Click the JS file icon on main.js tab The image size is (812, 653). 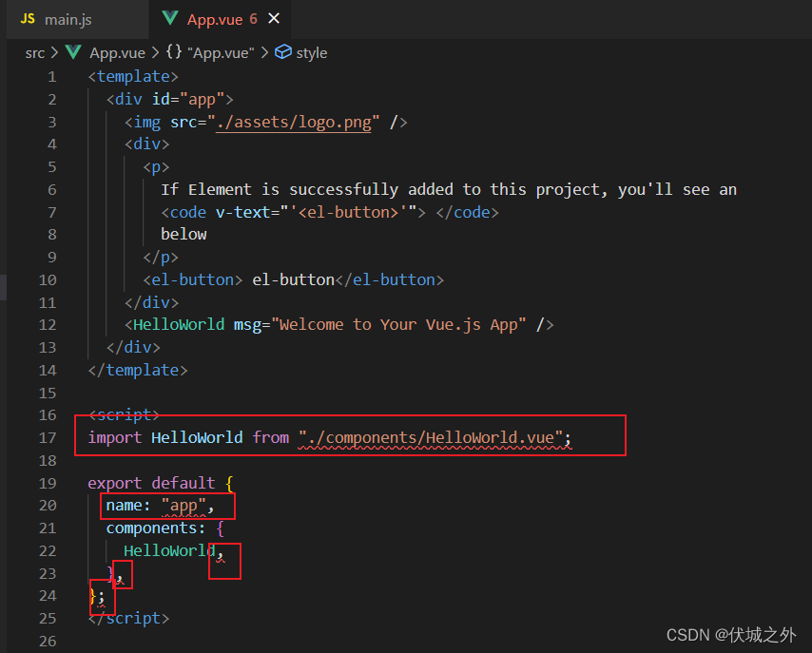tap(28, 19)
